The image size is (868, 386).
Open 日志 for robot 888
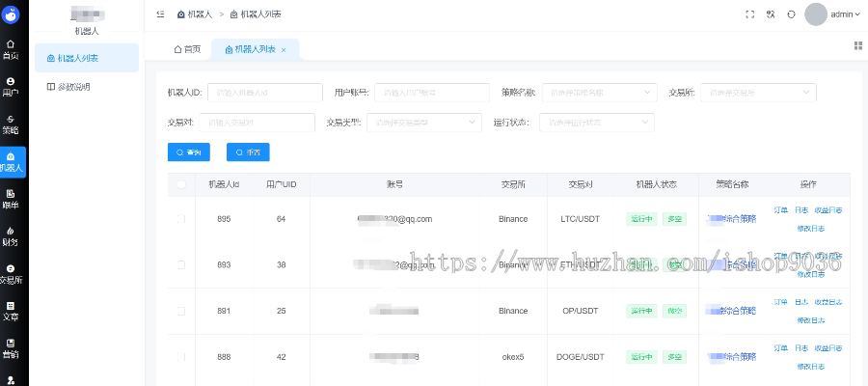tap(801, 347)
